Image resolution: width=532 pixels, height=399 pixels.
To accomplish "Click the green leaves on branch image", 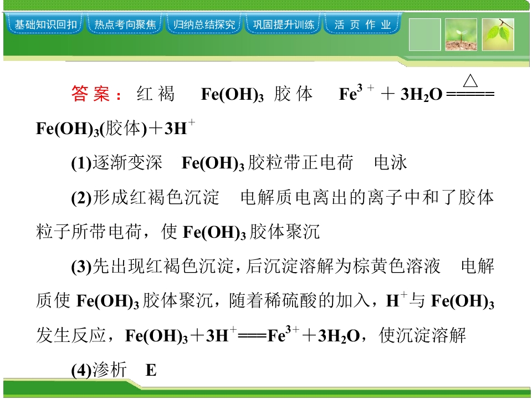I will [498, 34].
